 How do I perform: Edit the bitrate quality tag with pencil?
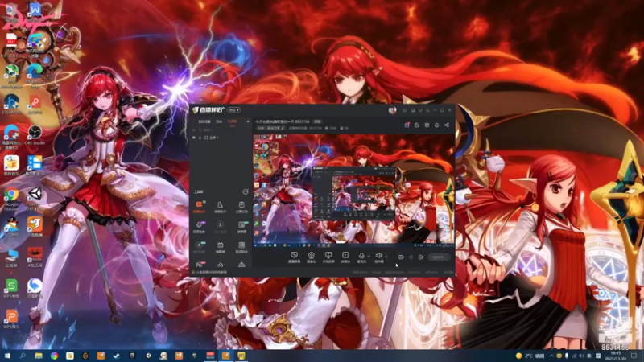click(x=275, y=128)
